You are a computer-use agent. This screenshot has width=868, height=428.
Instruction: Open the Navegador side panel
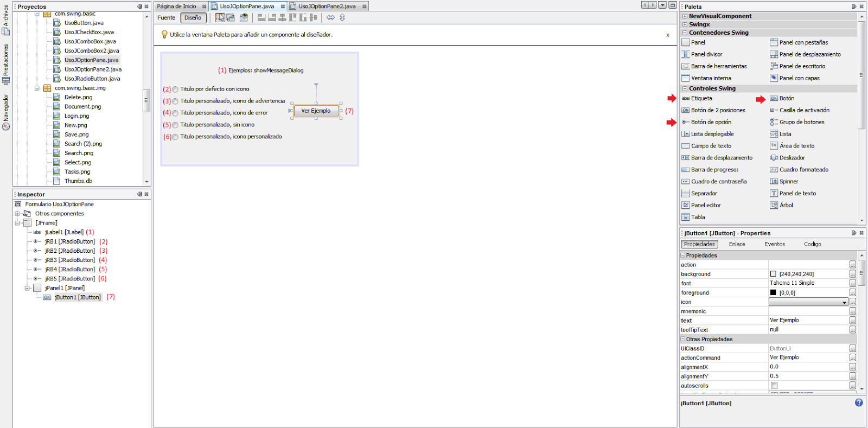click(x=6, y=112)
